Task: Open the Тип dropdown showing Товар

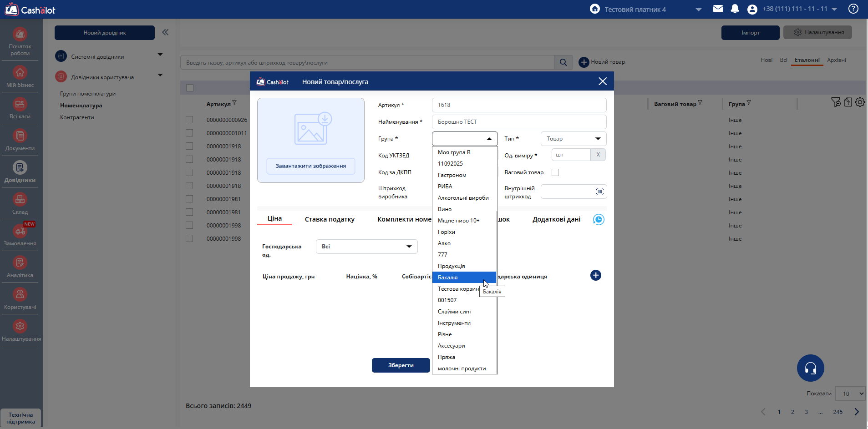Action: pyautogui.click(x=573, y=139)
